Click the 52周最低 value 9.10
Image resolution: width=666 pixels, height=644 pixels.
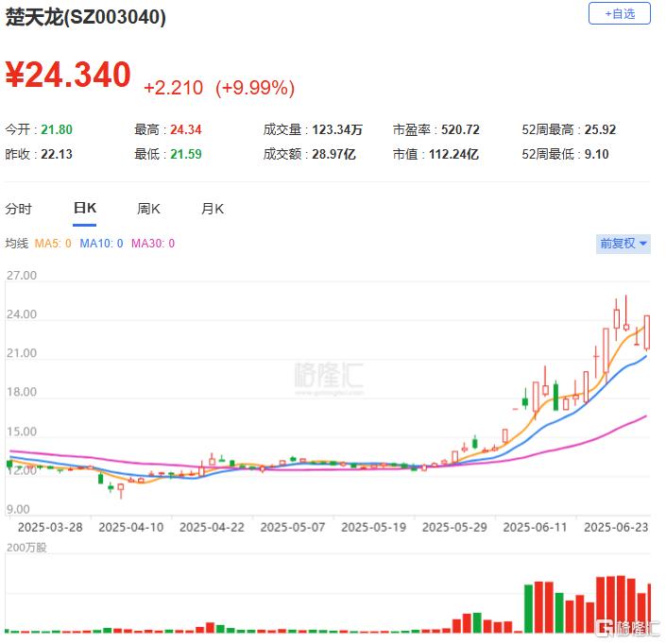pos(596,154)
